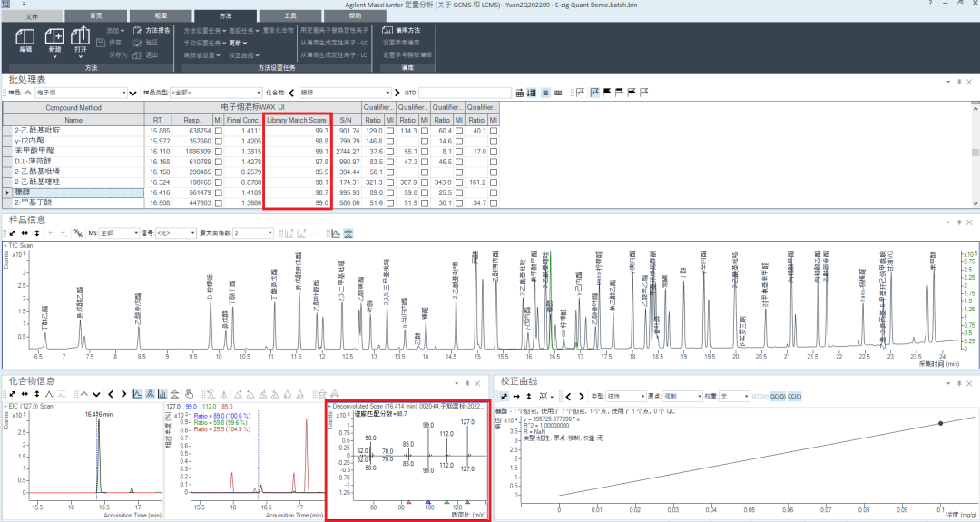Click the 编辑 method edit icon
980x522 pixels.
coord(25,37)
